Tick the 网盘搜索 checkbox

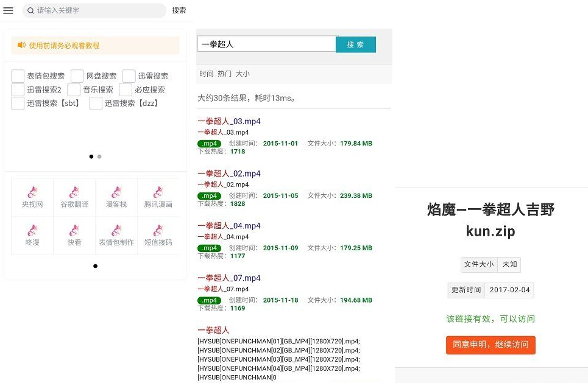[77, 76]
